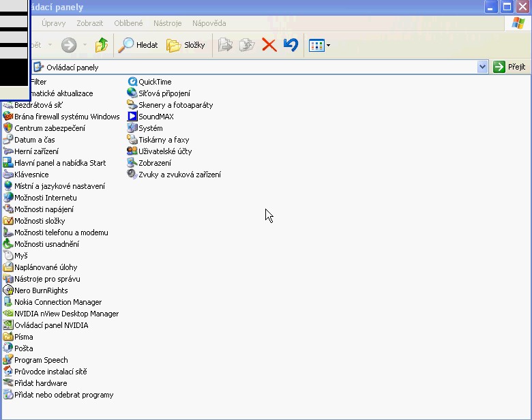This screenshot has height=420, width=532.
Task: Select Brána firewall systému Windows
Action: tap(66, 117)
